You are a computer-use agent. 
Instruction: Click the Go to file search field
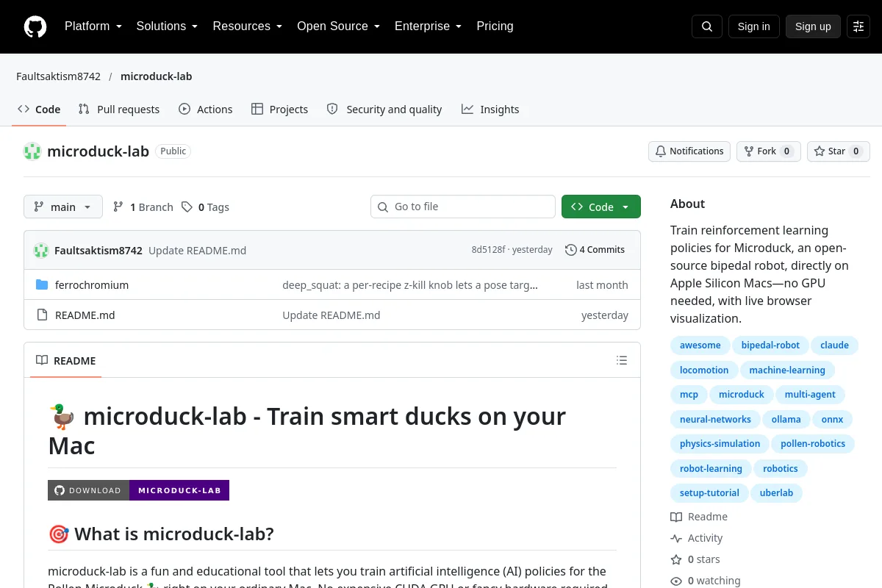[463, 207]
